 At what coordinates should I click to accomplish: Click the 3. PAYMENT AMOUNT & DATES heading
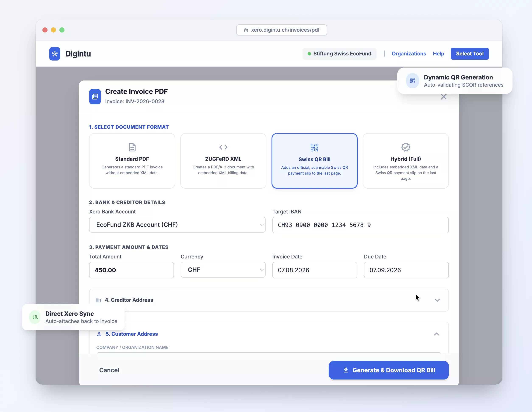pyautogui.click(x=129, y=247)
